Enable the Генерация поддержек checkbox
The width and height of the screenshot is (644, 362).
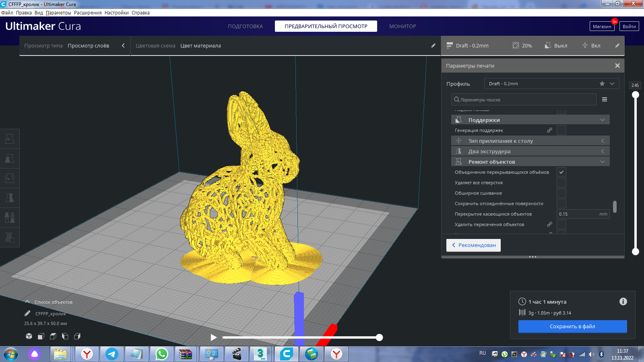(x=561, y=130)
